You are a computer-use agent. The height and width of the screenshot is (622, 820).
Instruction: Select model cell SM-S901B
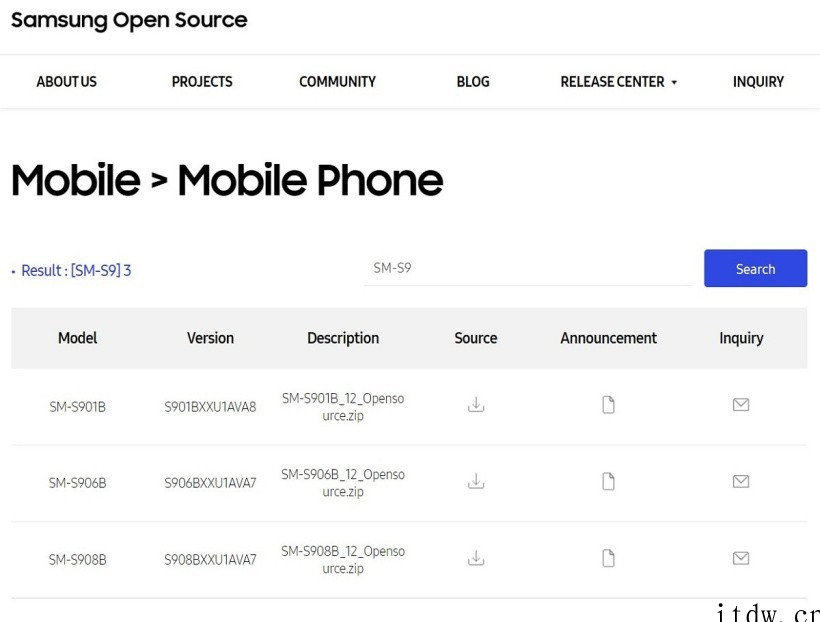pyautogui.click(x=77, y=406)
